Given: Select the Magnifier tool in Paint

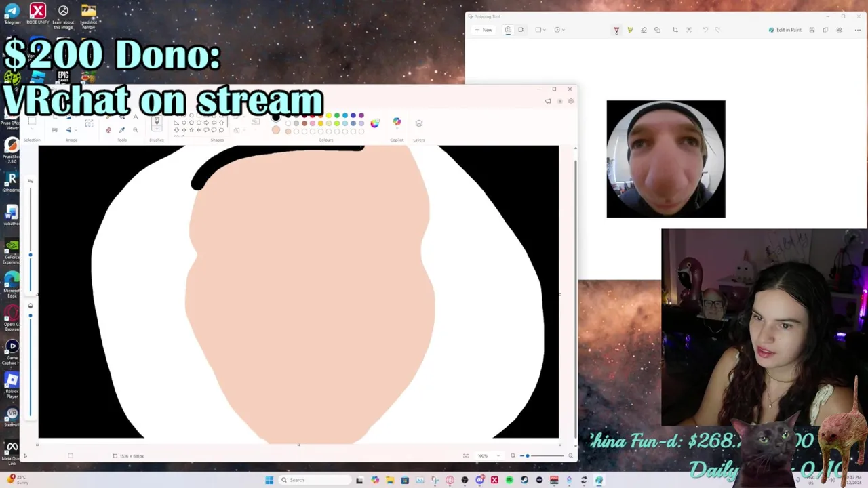Looking at the screenshot, I should point(135,129).
